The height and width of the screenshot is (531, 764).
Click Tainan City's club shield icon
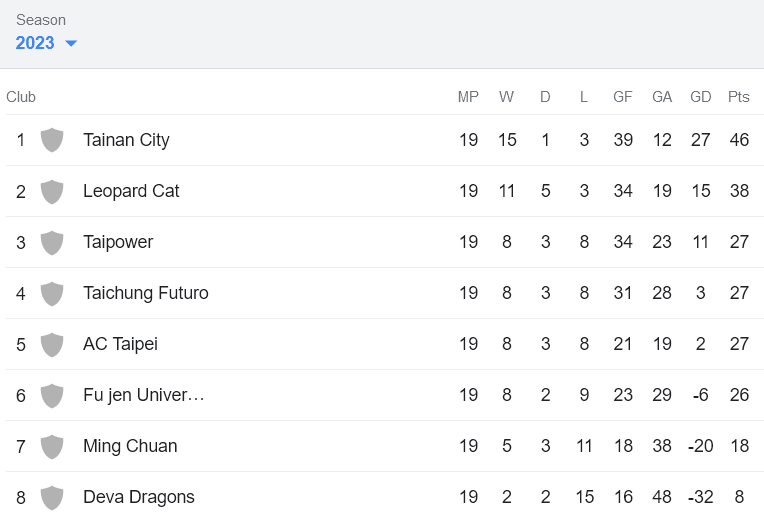point(52,140)
